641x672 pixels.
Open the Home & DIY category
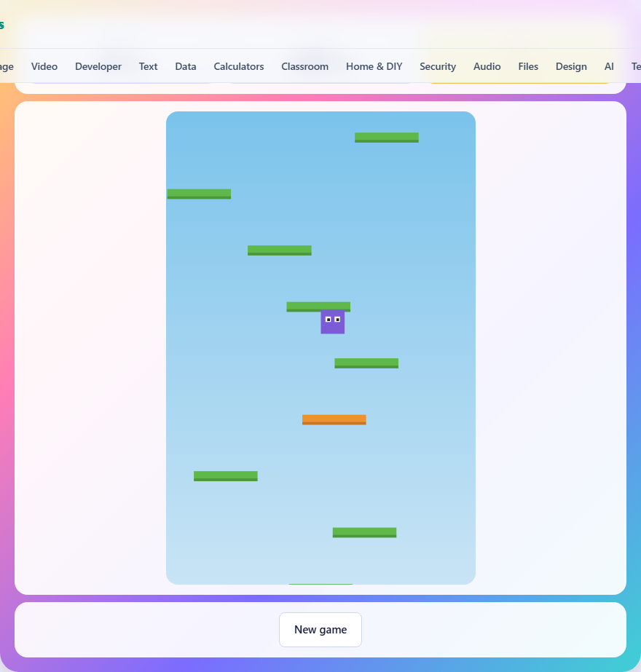(374, 66)
